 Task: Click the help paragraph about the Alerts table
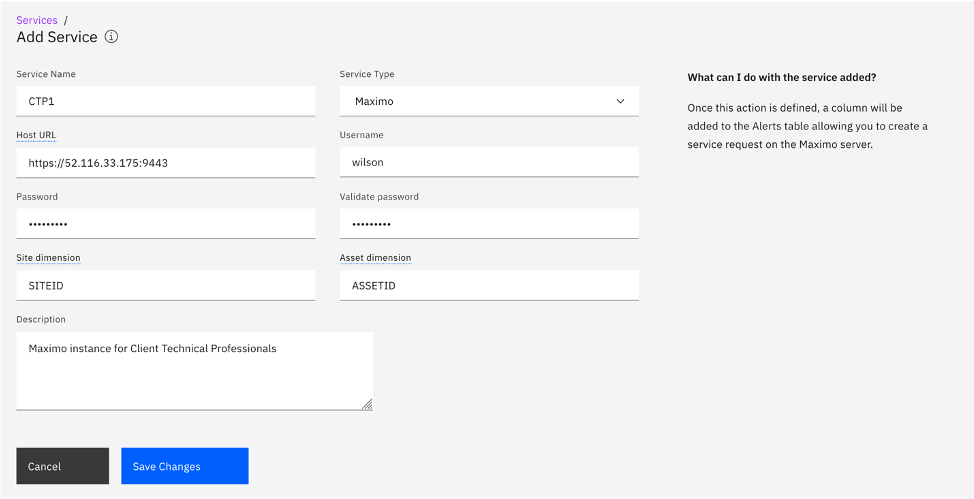point(808,126)
